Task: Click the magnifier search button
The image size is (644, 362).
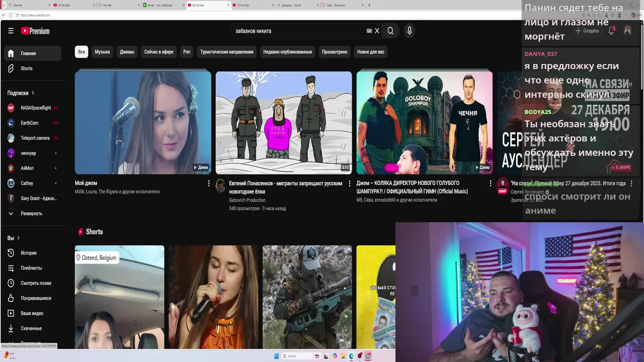Action: tap(390, 31)
